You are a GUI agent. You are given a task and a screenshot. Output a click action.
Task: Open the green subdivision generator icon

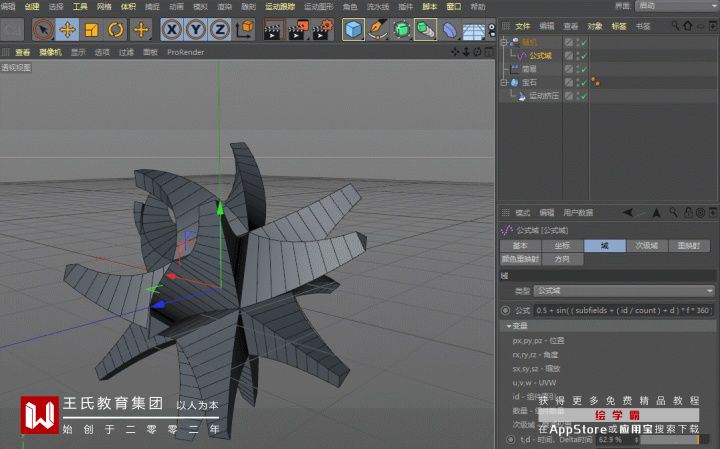pos(401,30)
